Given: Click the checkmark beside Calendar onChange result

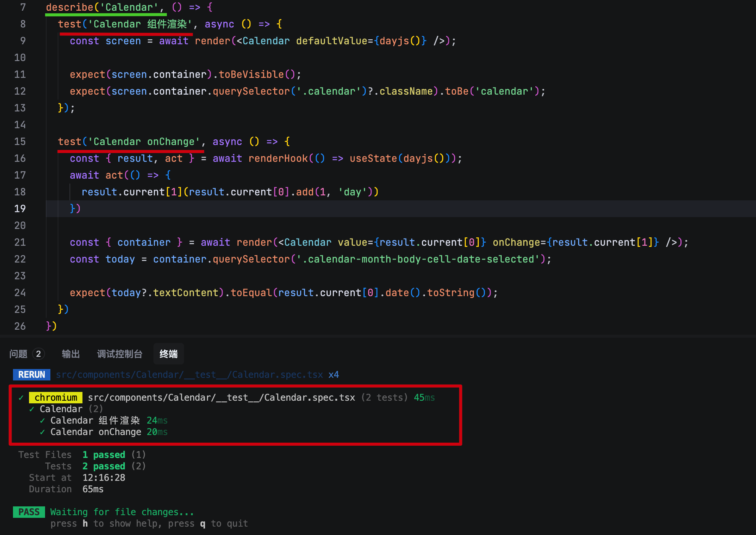Looking at the screenshot, I should point(42,432).
